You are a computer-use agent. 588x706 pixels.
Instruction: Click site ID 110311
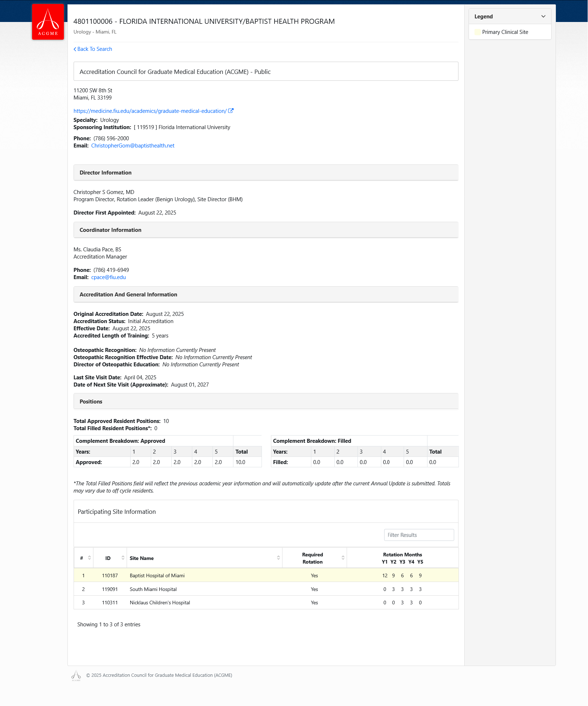pyautogui.click(x=110, y=603)
